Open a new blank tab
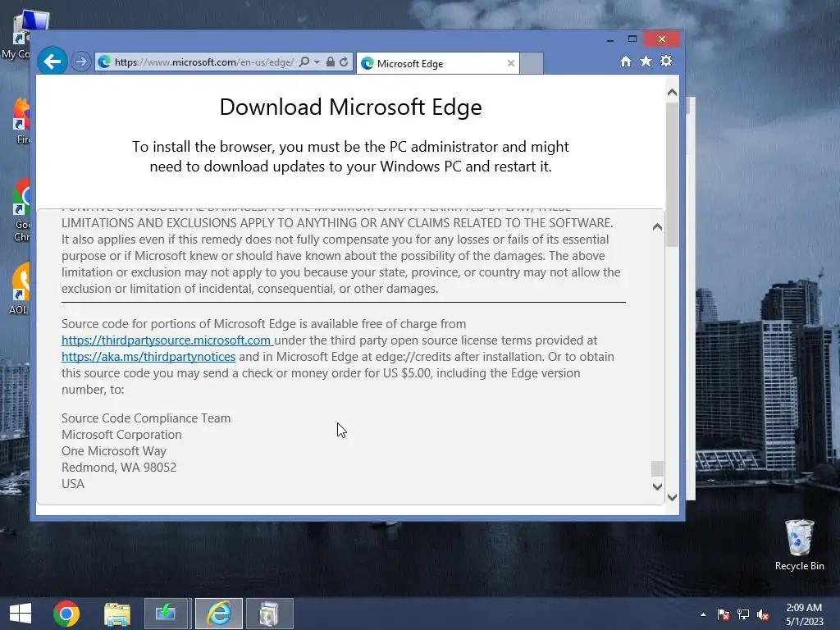Viewport: 840px width, 630px height. coord(532,63)
